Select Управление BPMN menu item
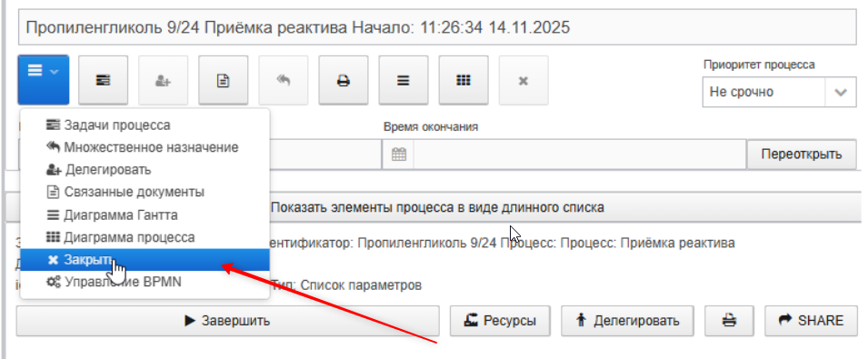The width and height of the screenshot is (868, 359). (145, 282)
